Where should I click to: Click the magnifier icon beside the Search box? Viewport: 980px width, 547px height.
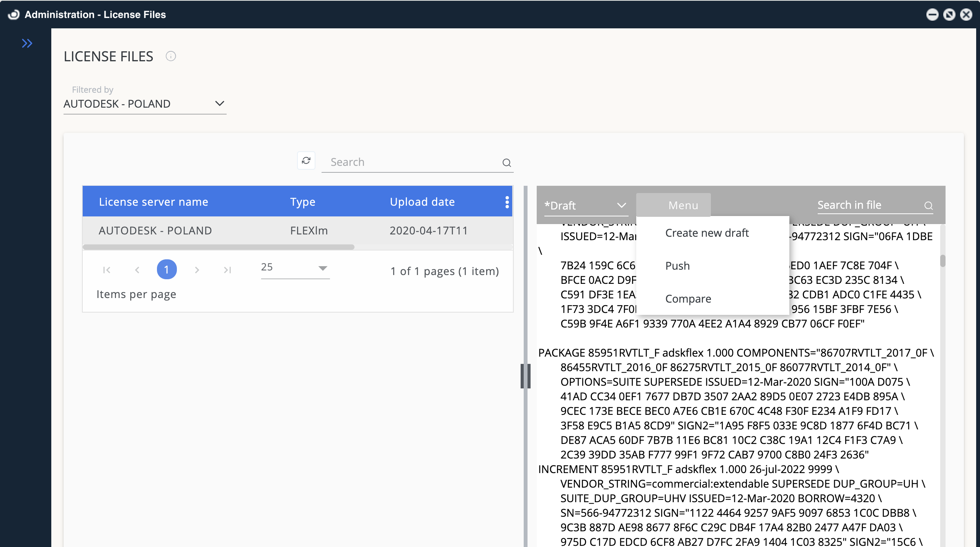click(x=506, y=162)
